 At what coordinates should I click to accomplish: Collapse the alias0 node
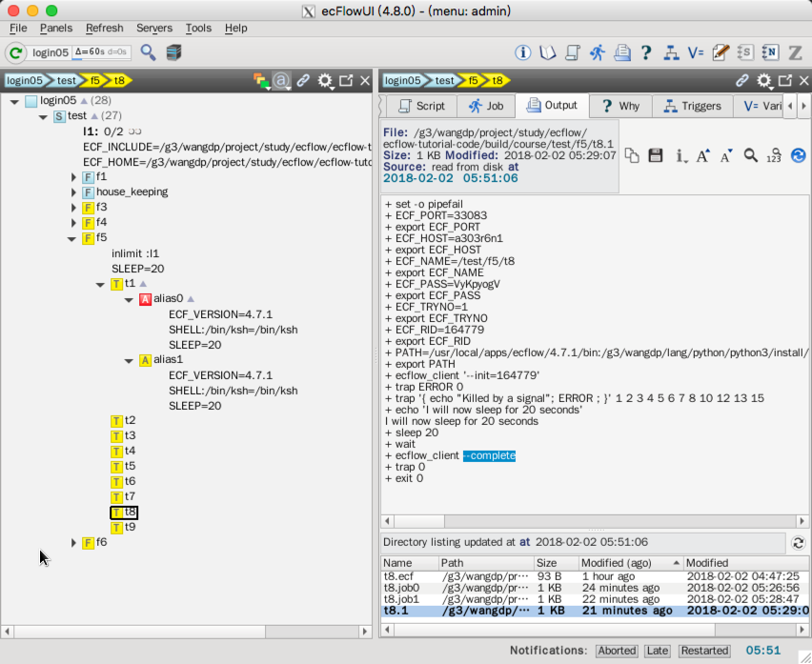point(129,300)
